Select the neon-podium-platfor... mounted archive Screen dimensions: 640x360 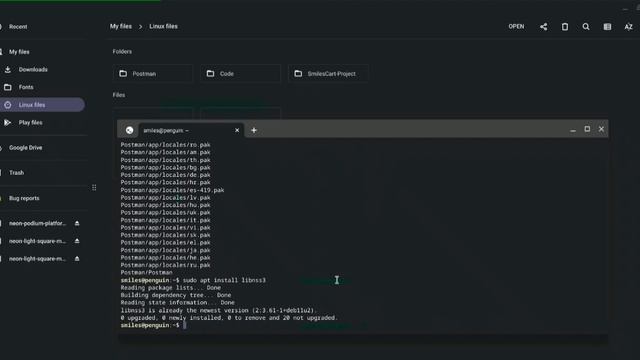click(37, 223)
